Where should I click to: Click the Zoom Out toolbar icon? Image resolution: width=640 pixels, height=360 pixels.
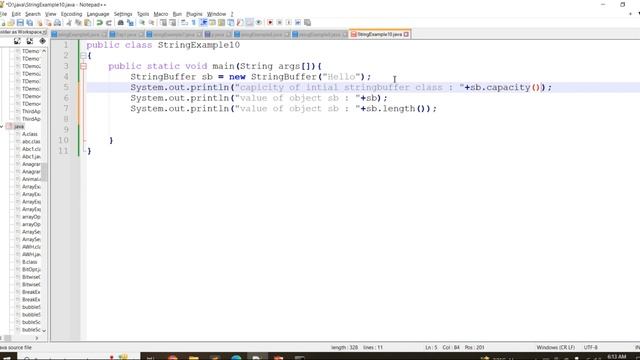pyautogui.click(x=151, y=23)
